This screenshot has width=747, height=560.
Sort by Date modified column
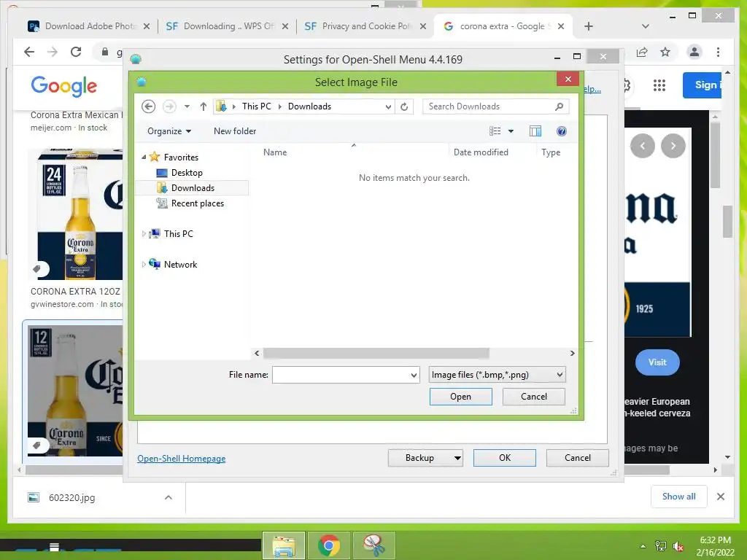[481, 152]
